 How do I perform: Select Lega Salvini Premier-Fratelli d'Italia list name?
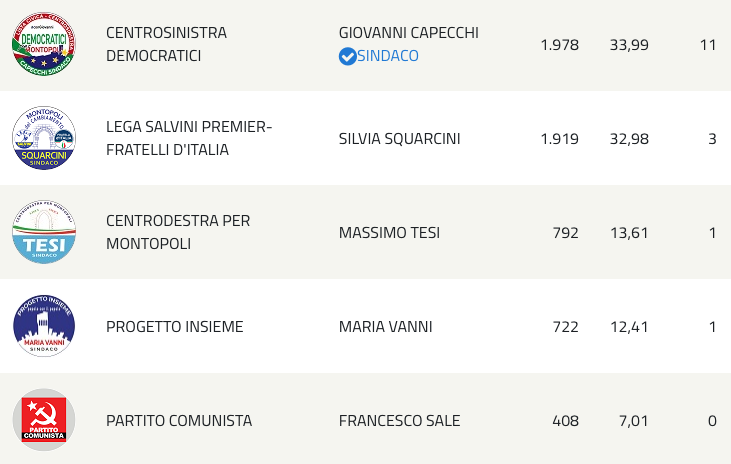(188, 138)
